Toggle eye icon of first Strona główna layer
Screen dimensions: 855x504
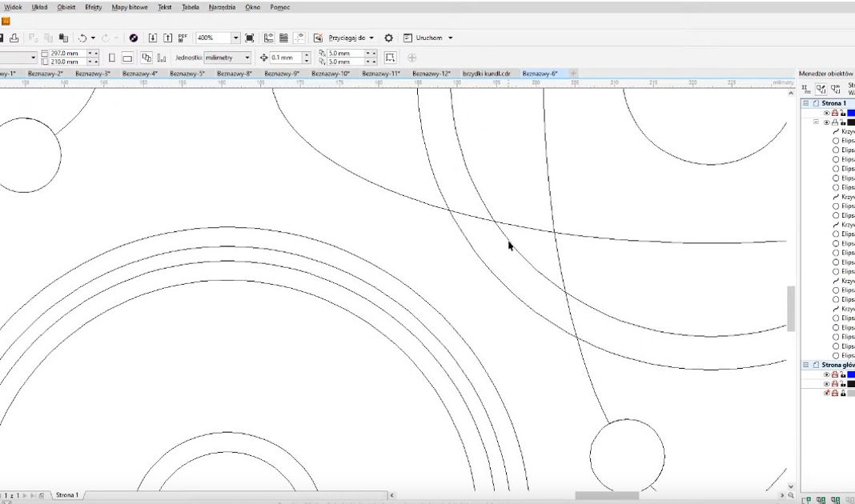[827, 374]
